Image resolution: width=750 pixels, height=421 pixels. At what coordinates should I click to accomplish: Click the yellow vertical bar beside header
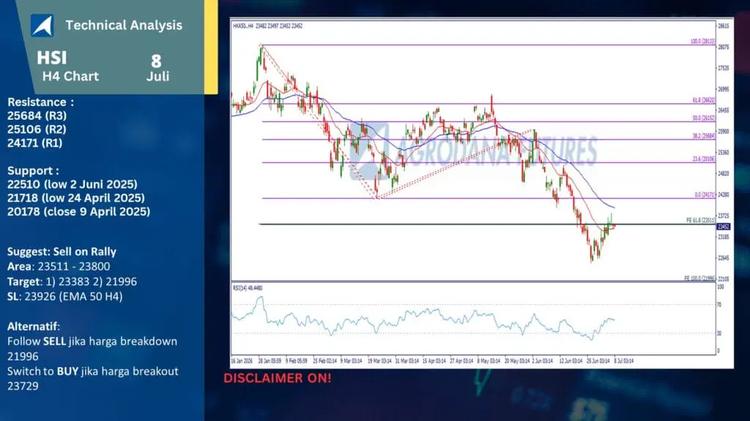pyautogui.click(x=211, y=47)
